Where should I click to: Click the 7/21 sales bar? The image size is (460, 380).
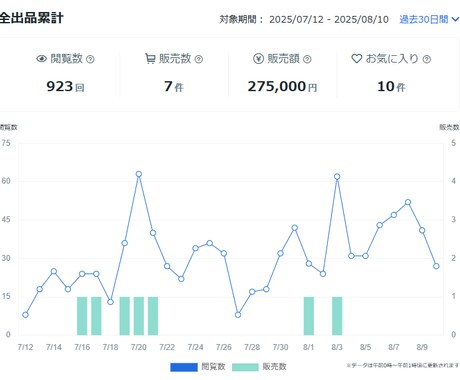pos(153,316)
